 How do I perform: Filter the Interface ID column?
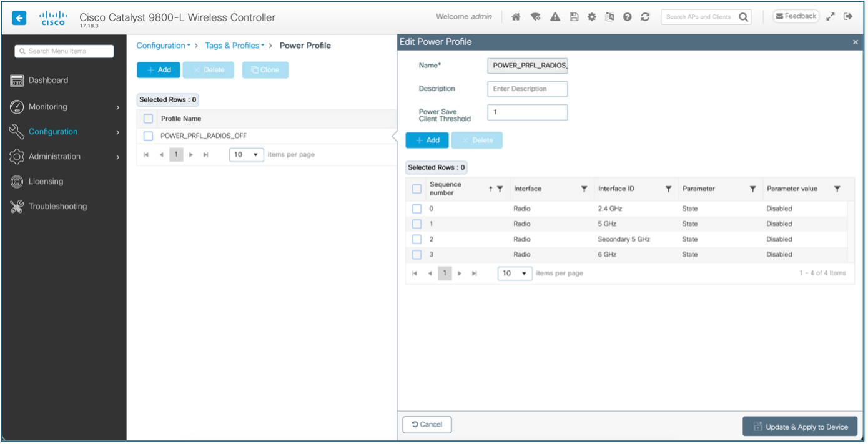click(668, 189)
